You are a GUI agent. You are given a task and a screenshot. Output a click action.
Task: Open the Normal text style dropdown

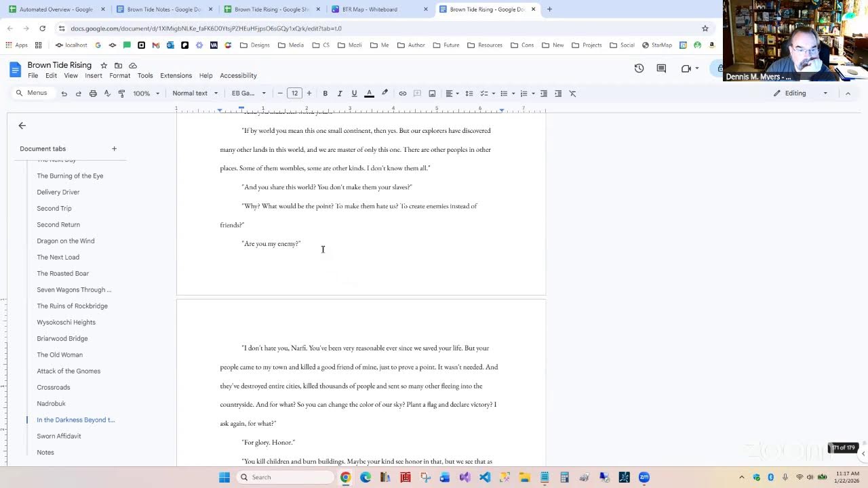coord(195,94)
